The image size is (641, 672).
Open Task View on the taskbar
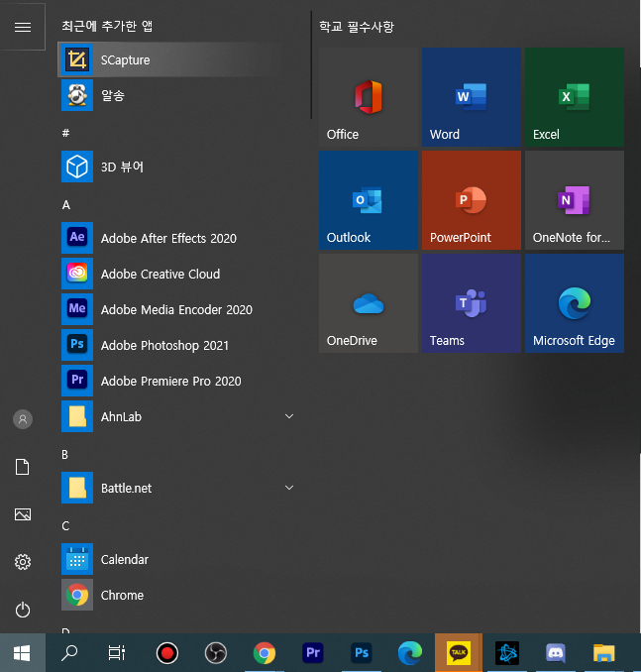pos(117,653)
